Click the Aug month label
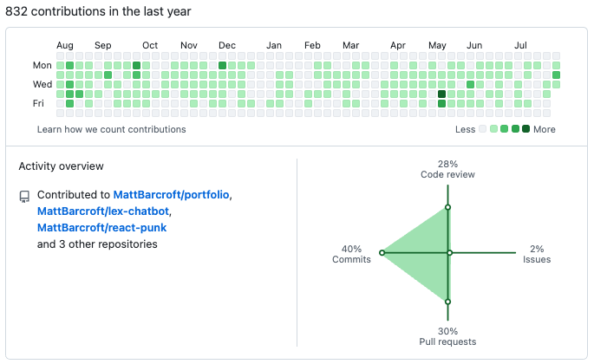The width and height of the screenshot is (594, 364). pyautogui.click(x=65, y=45)
